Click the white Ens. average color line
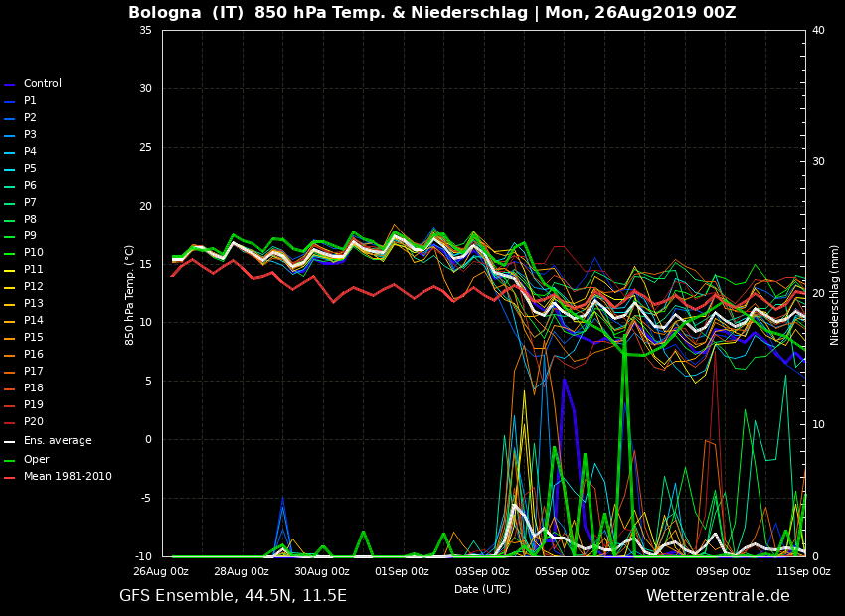 coord(10,442)
